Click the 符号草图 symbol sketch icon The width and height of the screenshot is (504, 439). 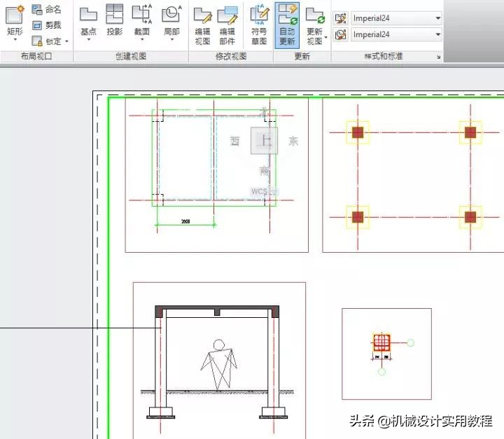tap(260, 15)
